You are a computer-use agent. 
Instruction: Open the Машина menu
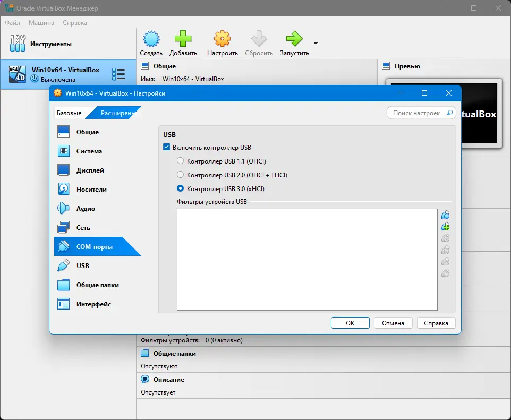(x=41, y=23)
